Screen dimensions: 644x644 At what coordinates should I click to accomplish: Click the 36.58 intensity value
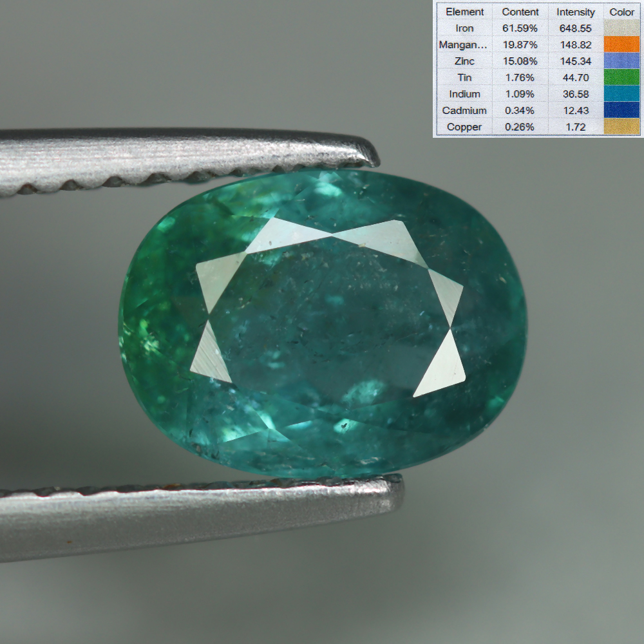coord(575,94)
